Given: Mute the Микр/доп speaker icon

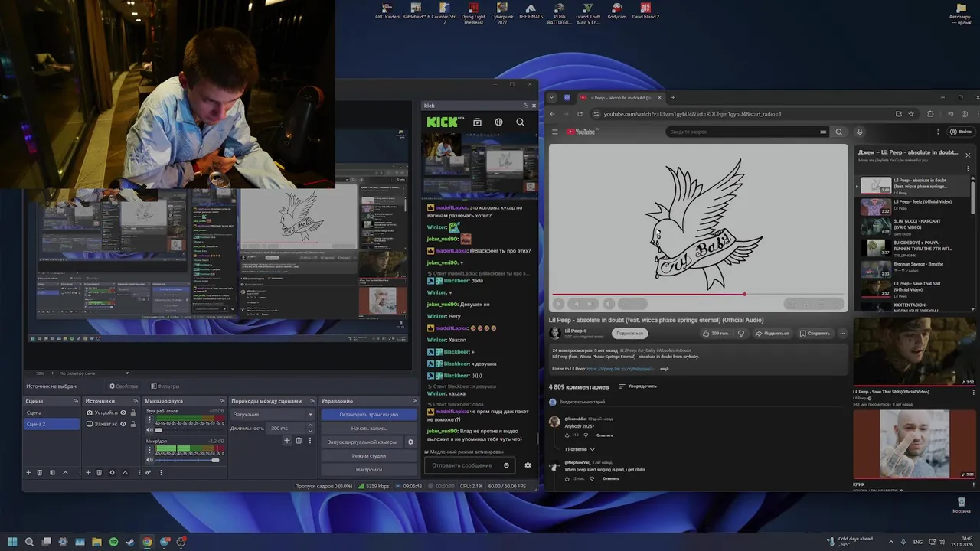Looking at the screenshot, I should [149, 460].
